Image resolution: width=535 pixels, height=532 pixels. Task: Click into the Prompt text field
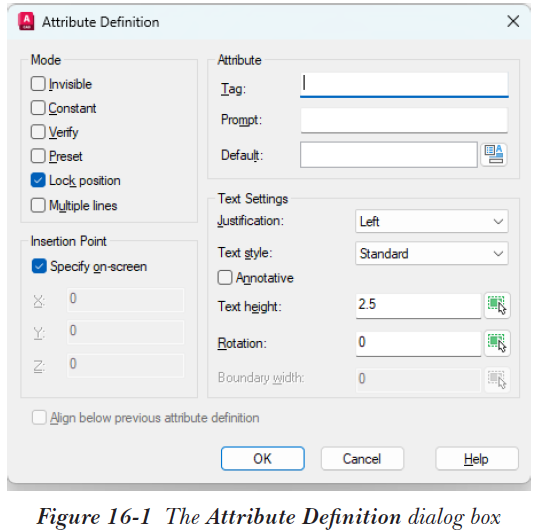404,120
